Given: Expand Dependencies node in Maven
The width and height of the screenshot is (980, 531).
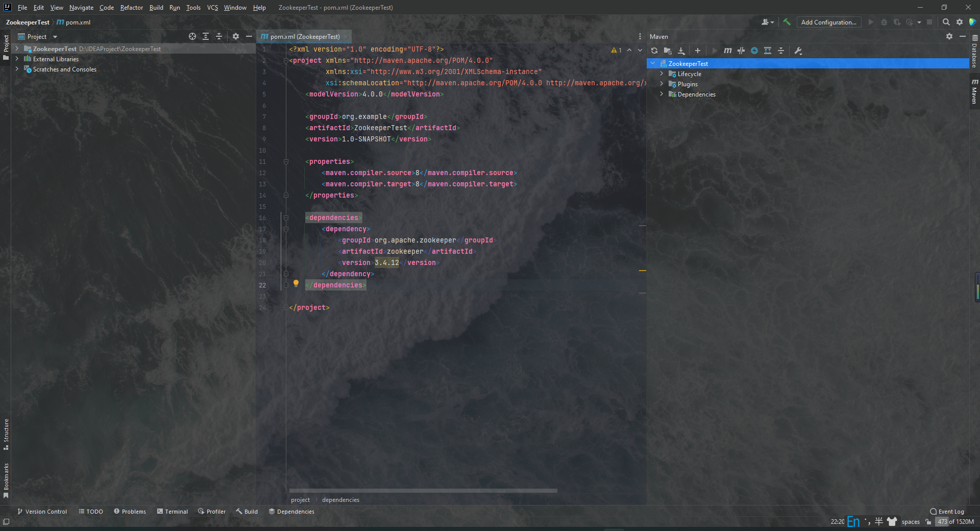Looking at the screenshot, I should point(662,94).
